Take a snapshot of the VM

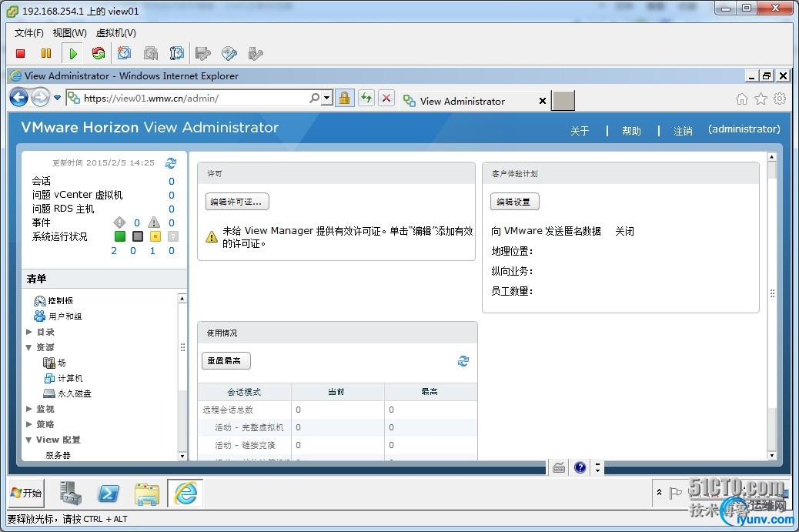124,53
